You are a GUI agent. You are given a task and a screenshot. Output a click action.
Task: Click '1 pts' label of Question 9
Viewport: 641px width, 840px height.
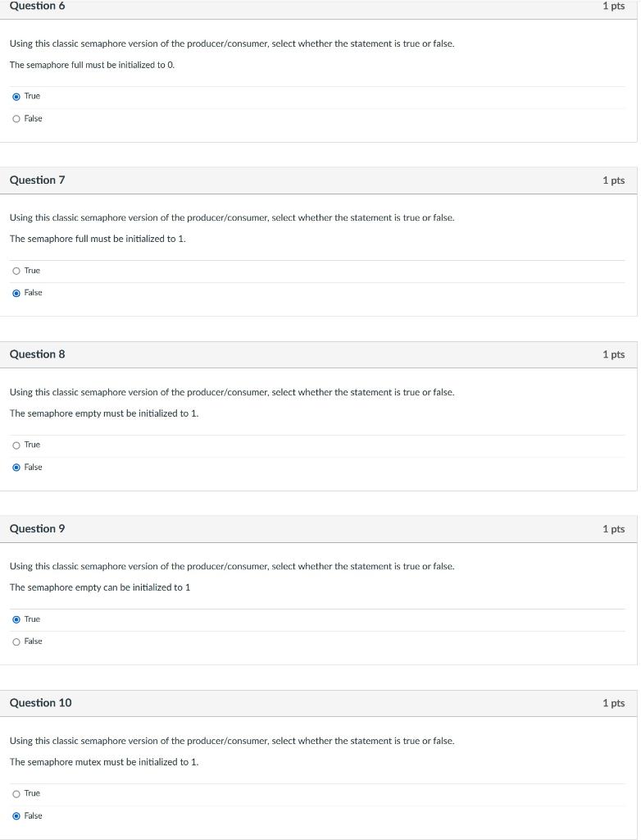[614, 529]
